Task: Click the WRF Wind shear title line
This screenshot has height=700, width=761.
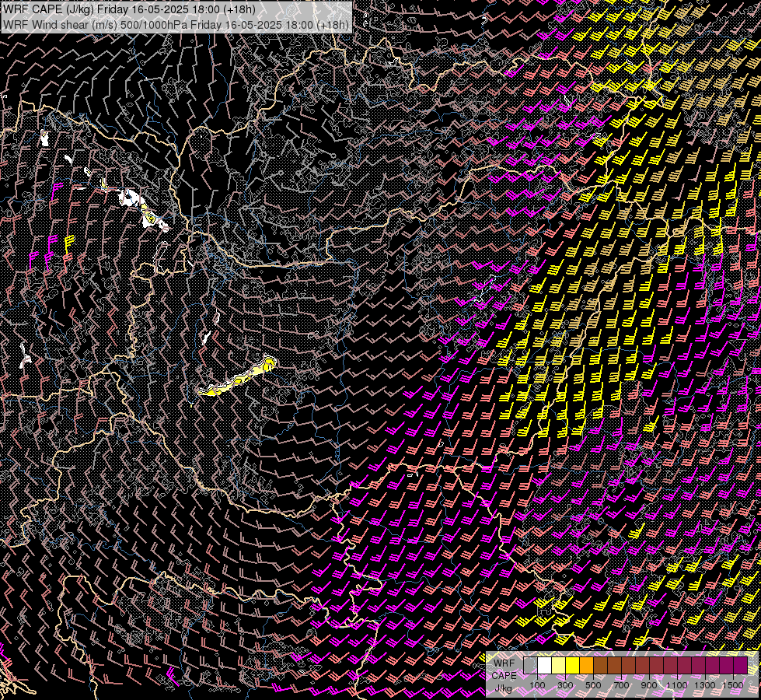Action: 176,25
